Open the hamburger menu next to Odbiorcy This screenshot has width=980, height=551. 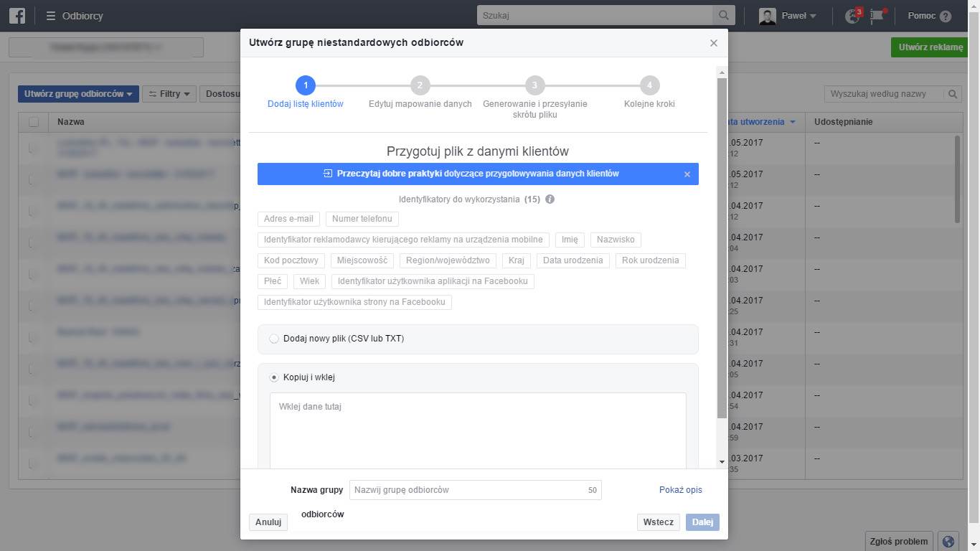click(51, 15)
